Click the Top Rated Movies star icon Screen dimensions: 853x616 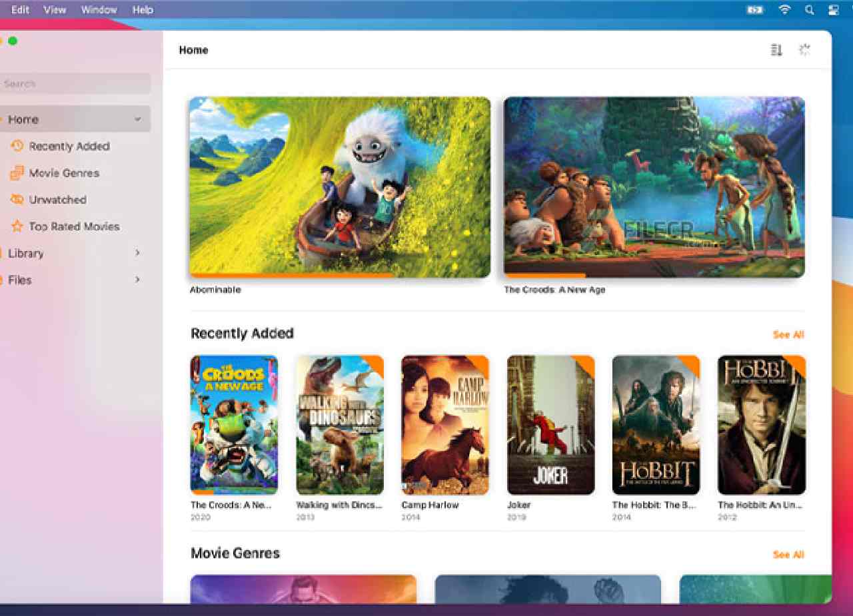point(17,226)
